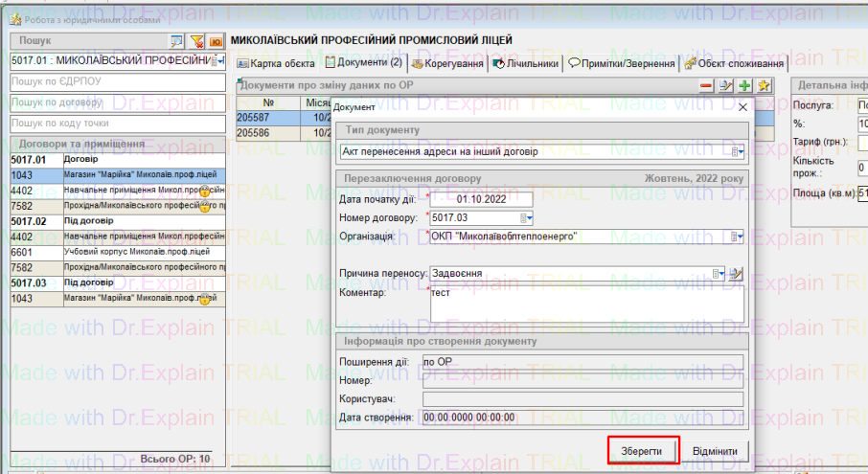Expand the Причина переносу dropdown
Screen dimensions: 868x474
(x=721, y=274)
